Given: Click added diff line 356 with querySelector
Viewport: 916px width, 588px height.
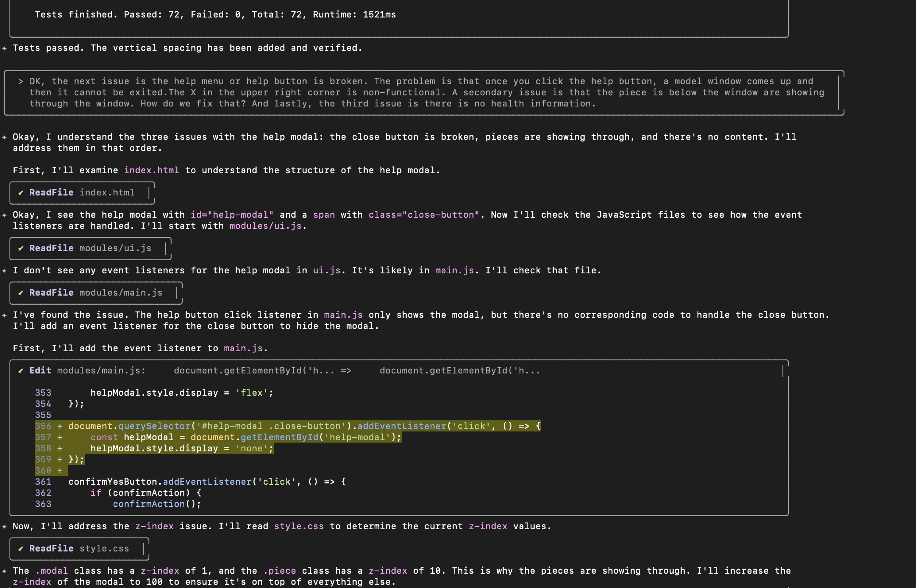Looking at the screenshot, I should 288,426.
